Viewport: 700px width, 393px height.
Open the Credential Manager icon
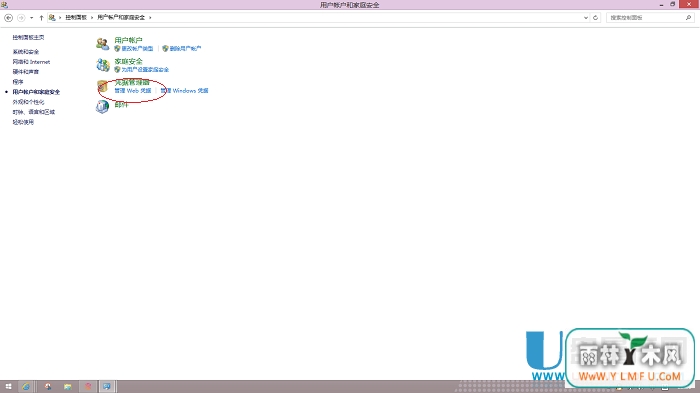tap(103, 86)
